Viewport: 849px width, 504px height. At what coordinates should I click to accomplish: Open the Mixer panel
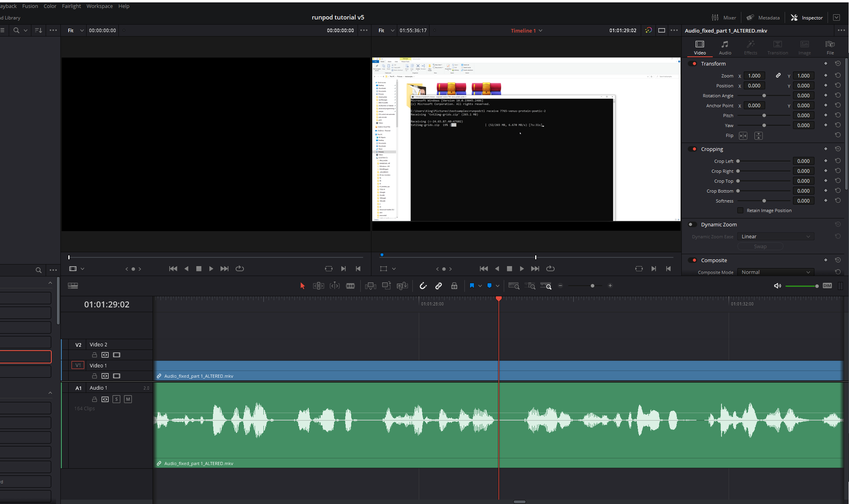724,17
